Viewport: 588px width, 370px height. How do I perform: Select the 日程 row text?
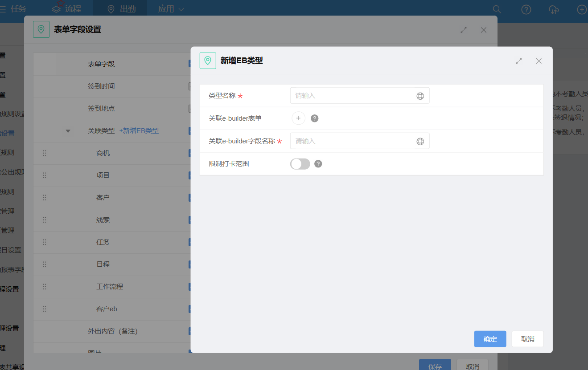[x=103, y=264]
